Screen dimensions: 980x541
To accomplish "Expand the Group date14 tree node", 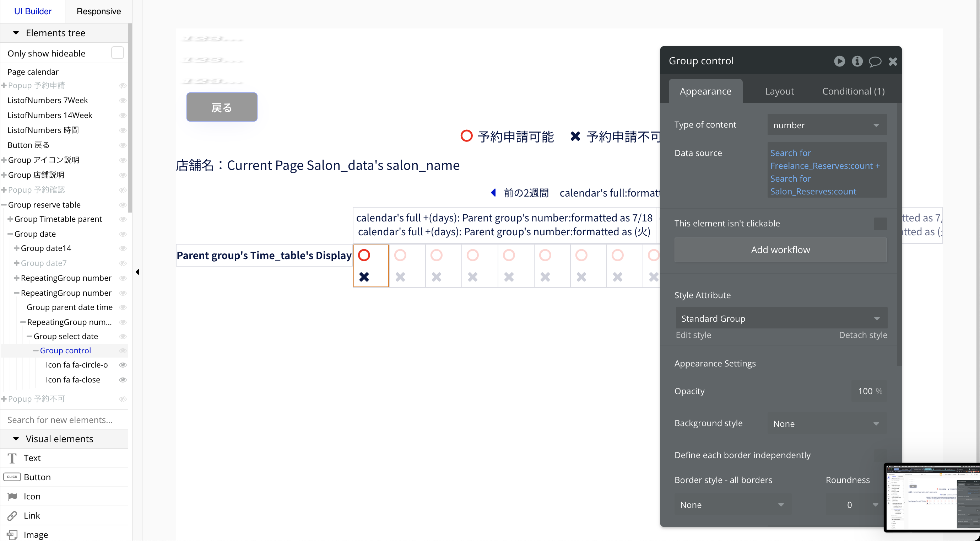I will [x=17, y=248].
